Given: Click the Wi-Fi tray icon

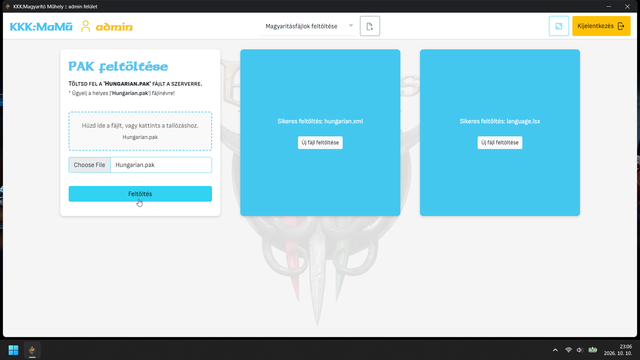Looking at the screenshot, I should tap(568, 350).
